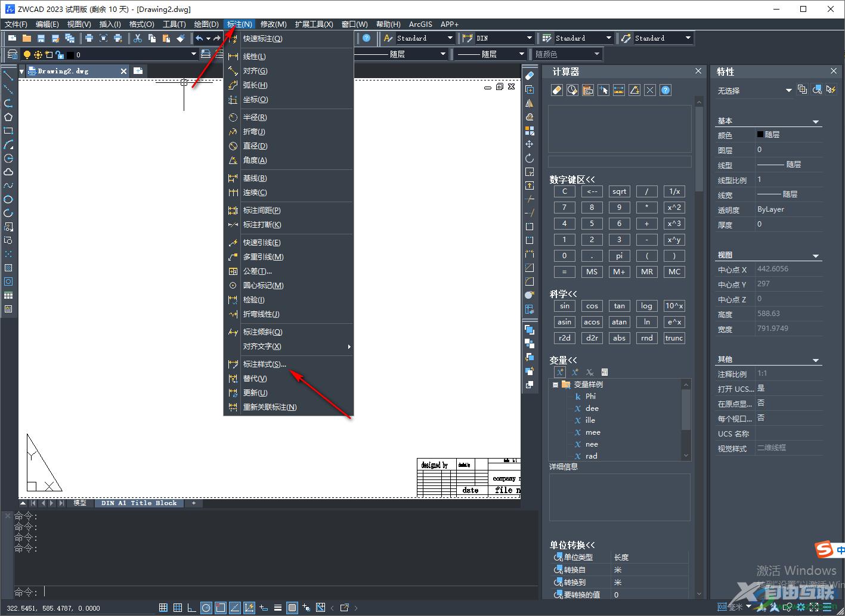845x616 pixels.
Task: Click the 颜色 black swatch in Properties
Action: [760, 135]
